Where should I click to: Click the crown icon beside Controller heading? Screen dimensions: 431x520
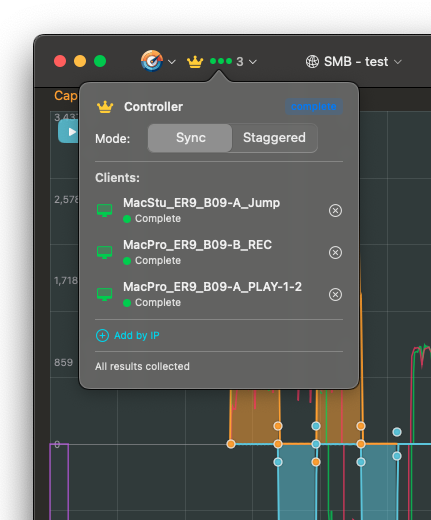(x=105, y=107)
